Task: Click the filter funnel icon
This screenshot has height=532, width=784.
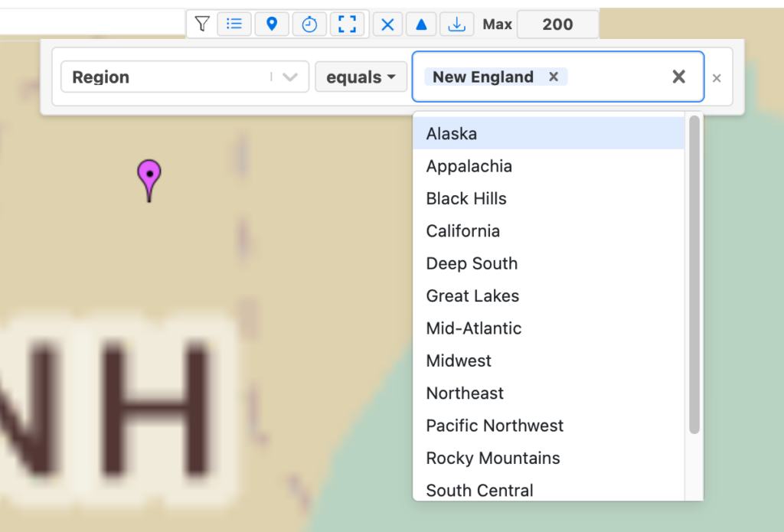Action: click(202, 24)
